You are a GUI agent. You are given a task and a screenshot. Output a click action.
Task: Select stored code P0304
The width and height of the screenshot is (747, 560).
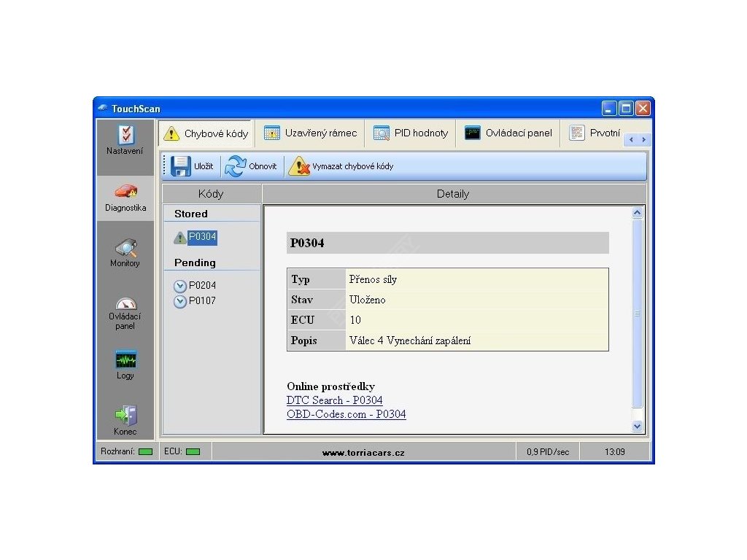point(203,237)
